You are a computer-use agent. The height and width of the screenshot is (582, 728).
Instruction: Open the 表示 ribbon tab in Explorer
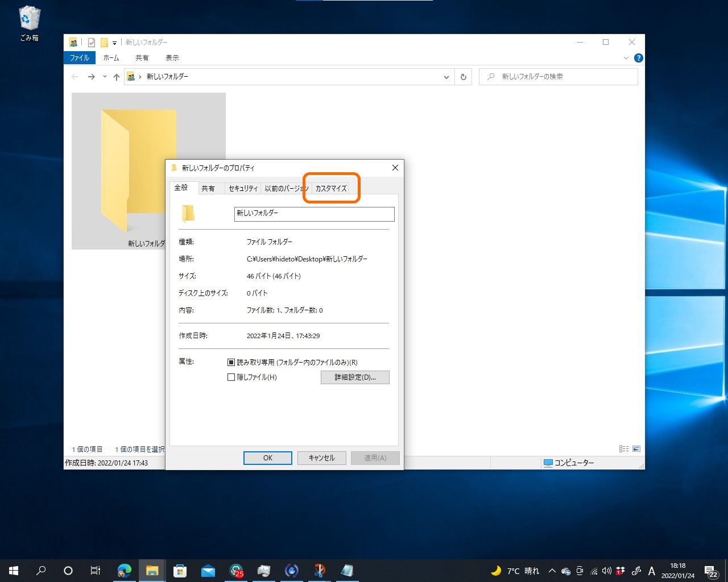pyautogui.click(x=172, y=57)
